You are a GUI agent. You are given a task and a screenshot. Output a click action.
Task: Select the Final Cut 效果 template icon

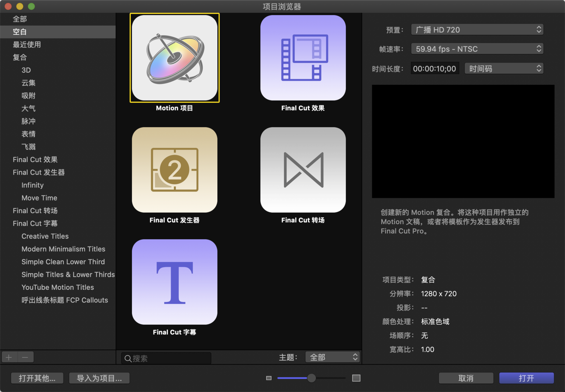click(x=303, y=58)
